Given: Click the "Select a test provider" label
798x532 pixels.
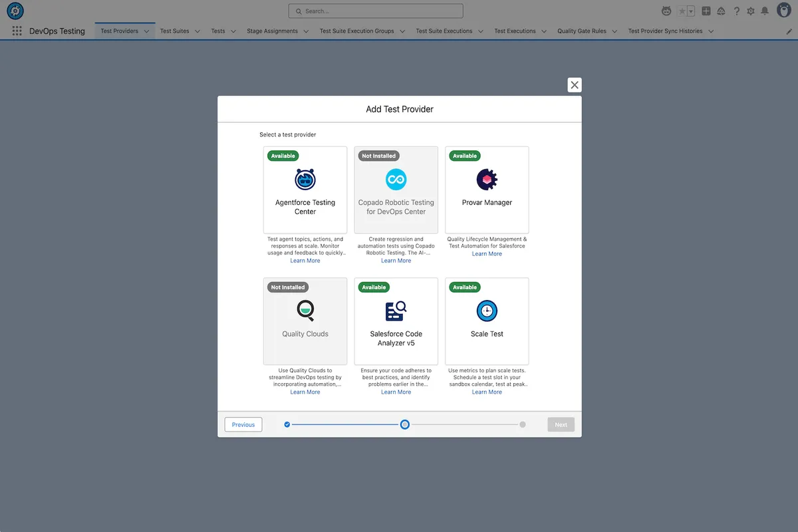Looking at the screenshot, I should click(288, 135).
